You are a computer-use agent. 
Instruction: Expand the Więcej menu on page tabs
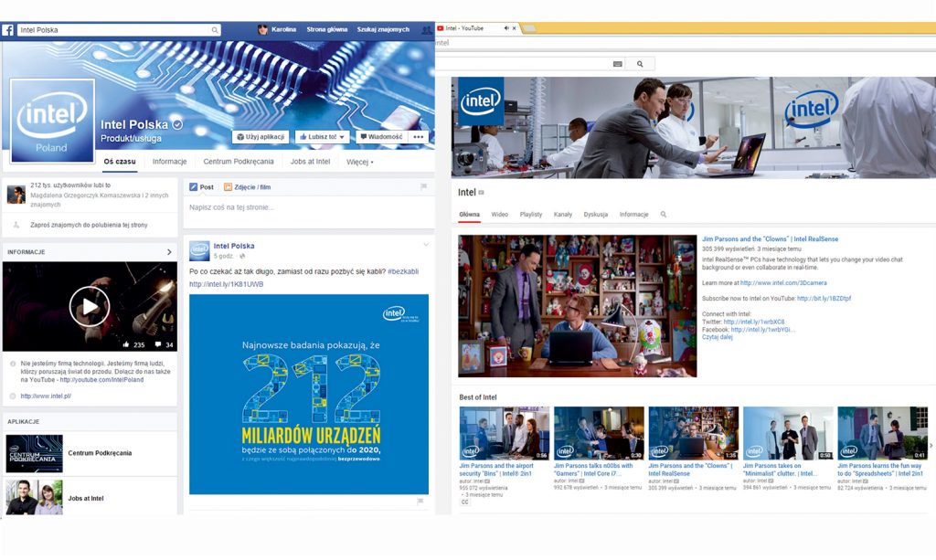pyautogui.click(x=359, y=162)
